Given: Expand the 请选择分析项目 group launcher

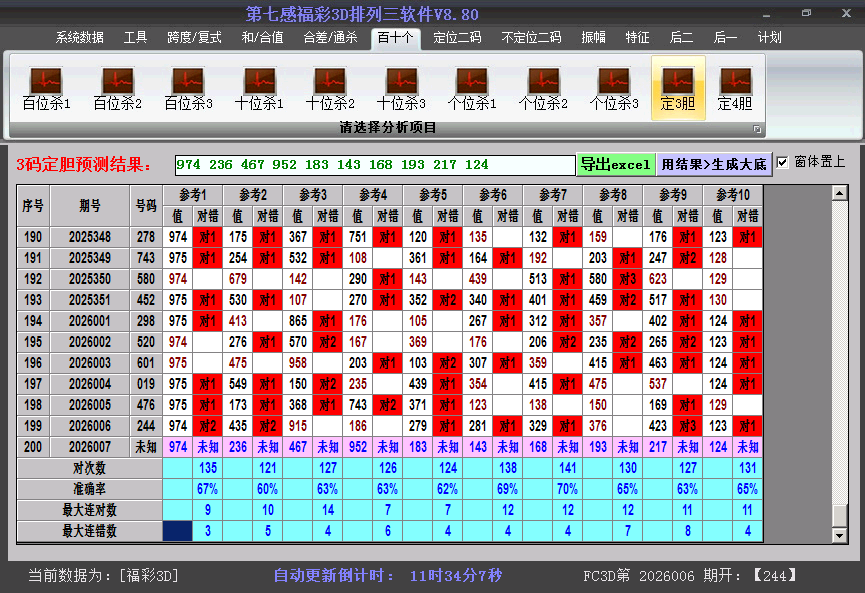Looking at the screenshot, I should coord(757,129).
